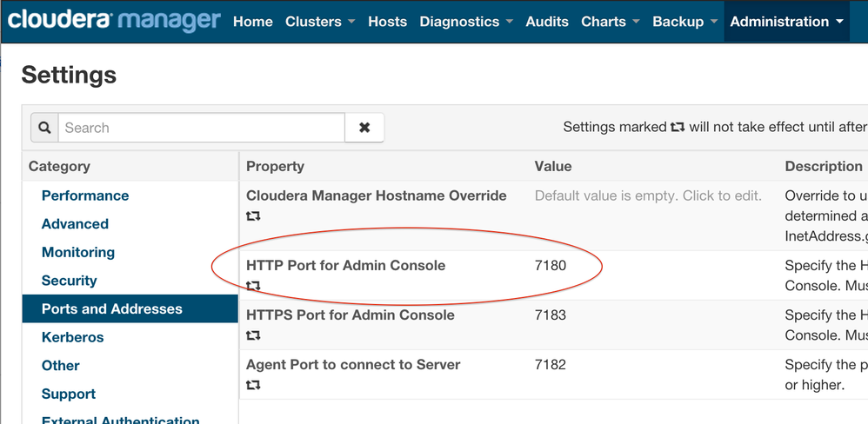The height and width of the screenshot is (424, 868).
Task: Click the Category sidebar header
Action: pos(59,167)
